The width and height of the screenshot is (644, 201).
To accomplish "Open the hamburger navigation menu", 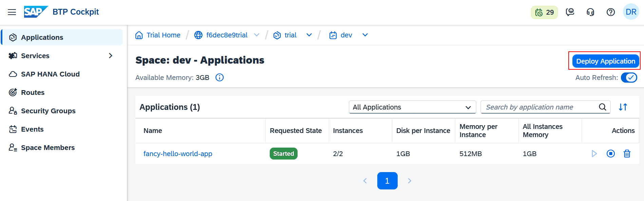I will pyautogui.click(x=12, y=12).
